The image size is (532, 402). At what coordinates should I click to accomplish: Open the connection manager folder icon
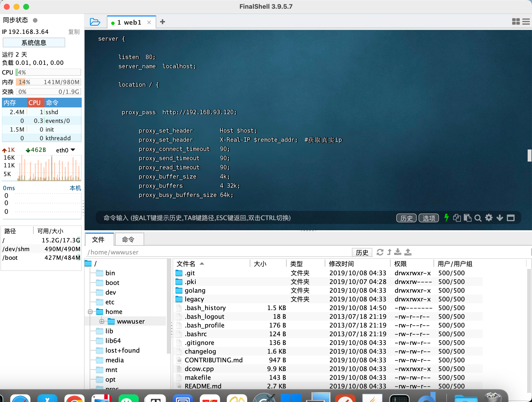pyautogui.click(x=95, y=22)
